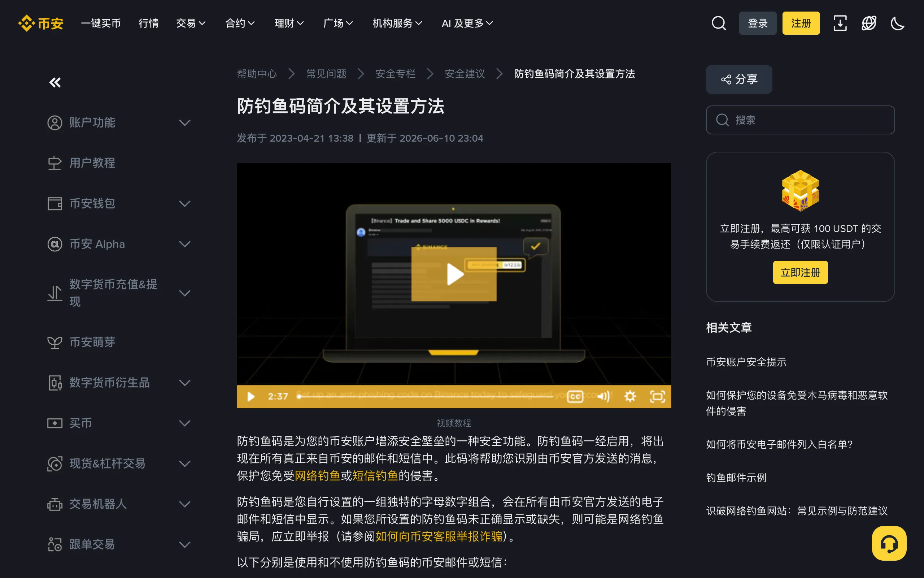Expand the 交易 navigation dropdown

coord(191,23)
